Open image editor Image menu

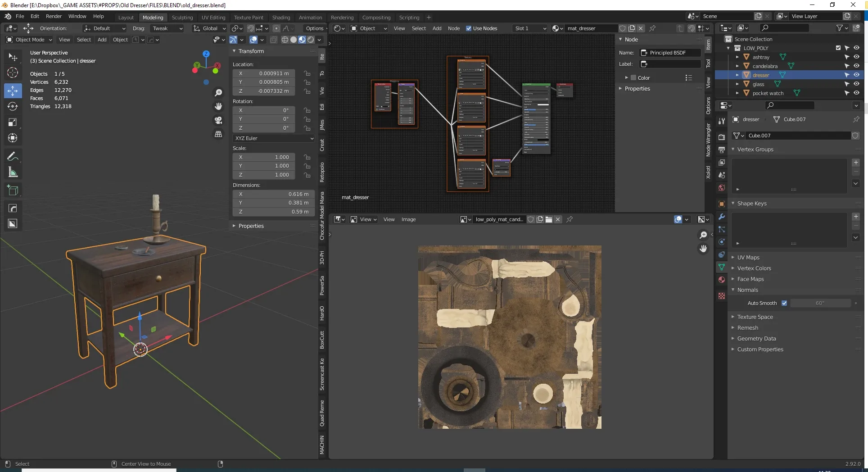pos(408,219)
